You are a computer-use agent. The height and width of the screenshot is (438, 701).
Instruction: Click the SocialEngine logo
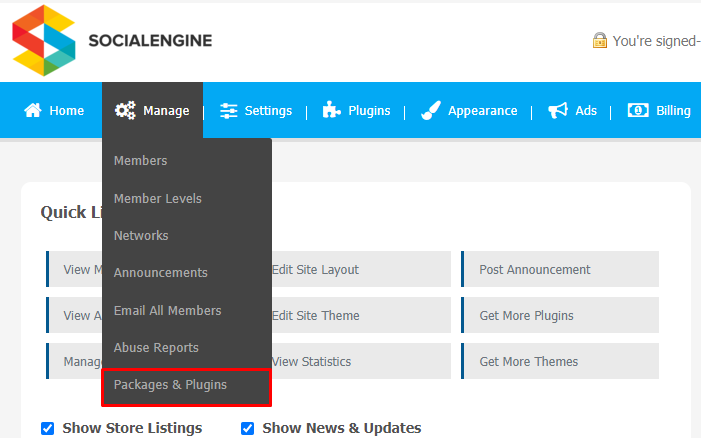click(x=112, y=40)
